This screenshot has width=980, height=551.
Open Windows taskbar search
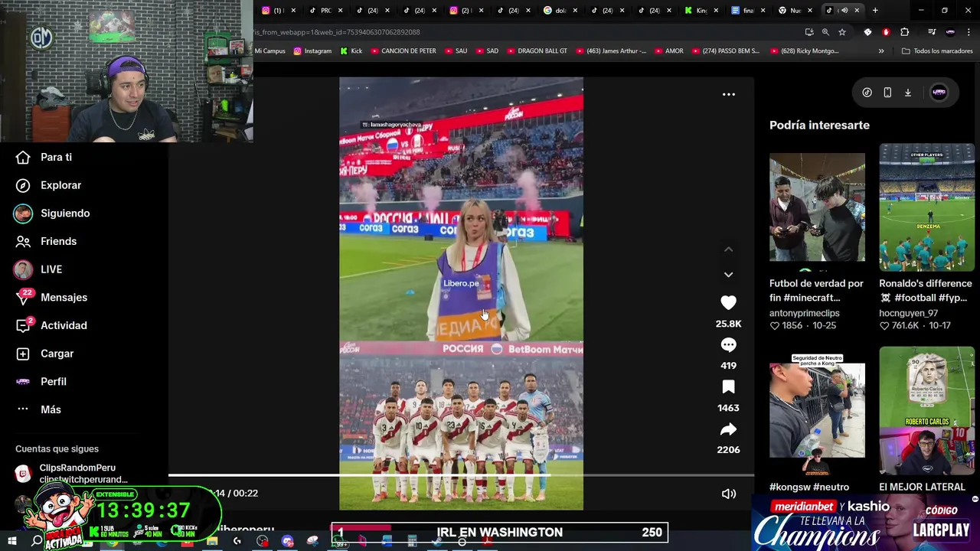pos(37,541)
